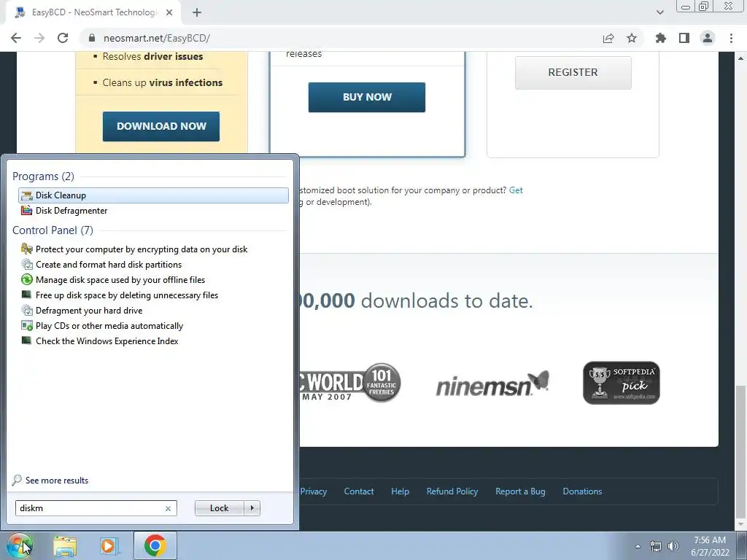This screenshot has height=560, width=747.
Task: Toggle the Chrome side panel
Action: pyautogui.click(x=684, y=38)
